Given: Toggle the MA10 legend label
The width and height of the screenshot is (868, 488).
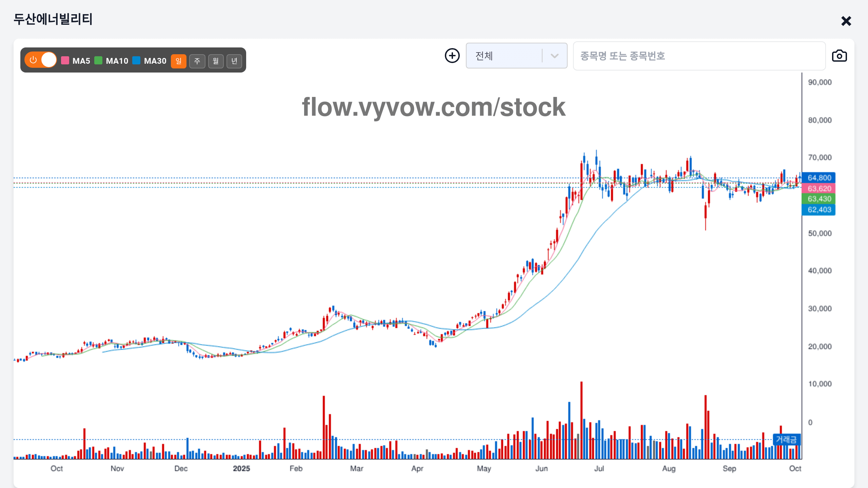Looking at the screenshot, I should [x=117, y=61].
